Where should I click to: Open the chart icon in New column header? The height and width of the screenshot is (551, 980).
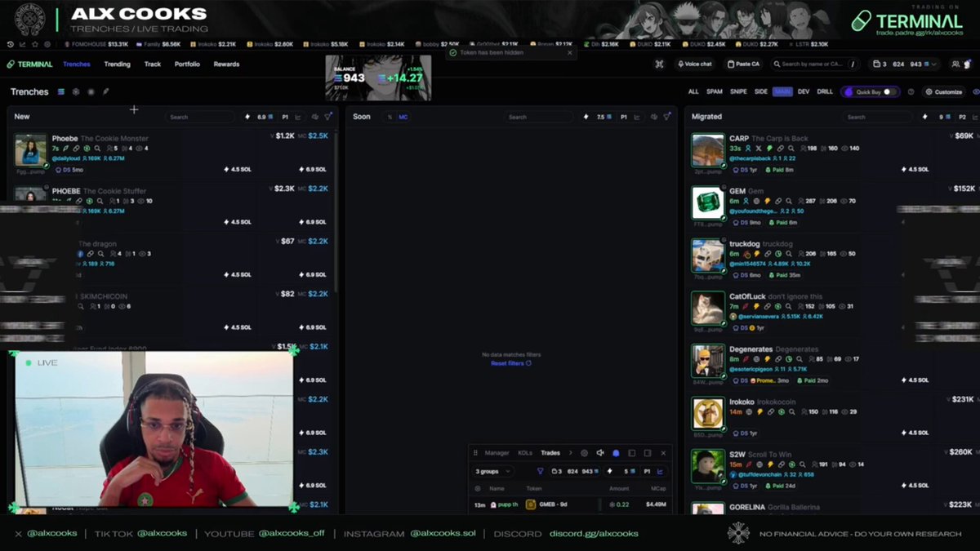coord(298,117)
